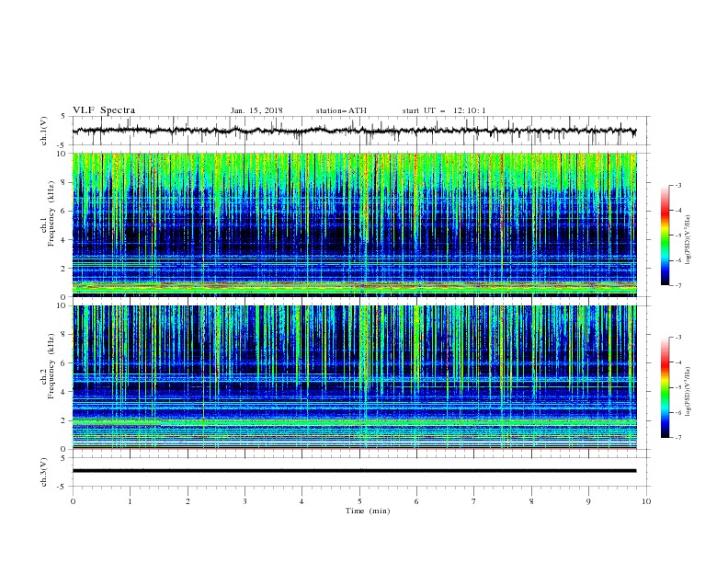This screenshot has width=728, height=563.
Task: Click the 'station=ATH' label
Action: 341,110
